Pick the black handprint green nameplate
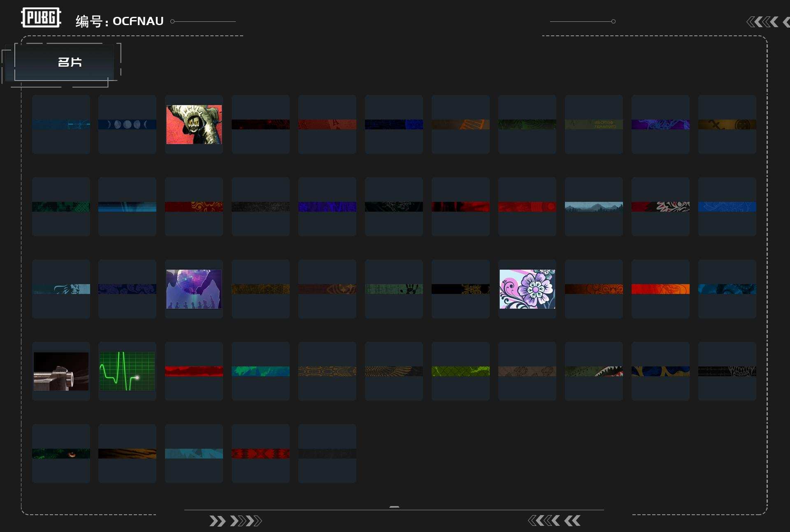Viewport: 790px width, 532px height. 394,289
